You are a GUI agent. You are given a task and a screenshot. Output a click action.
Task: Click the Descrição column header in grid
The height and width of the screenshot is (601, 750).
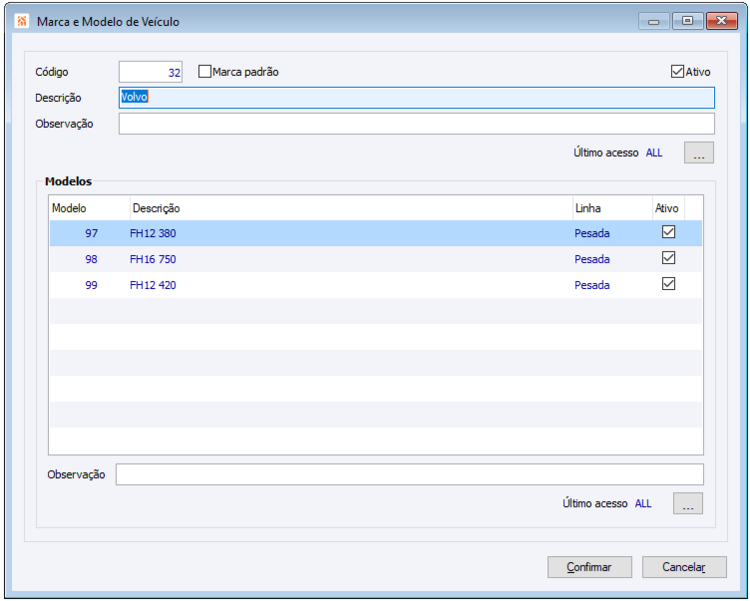pos(351,208)
